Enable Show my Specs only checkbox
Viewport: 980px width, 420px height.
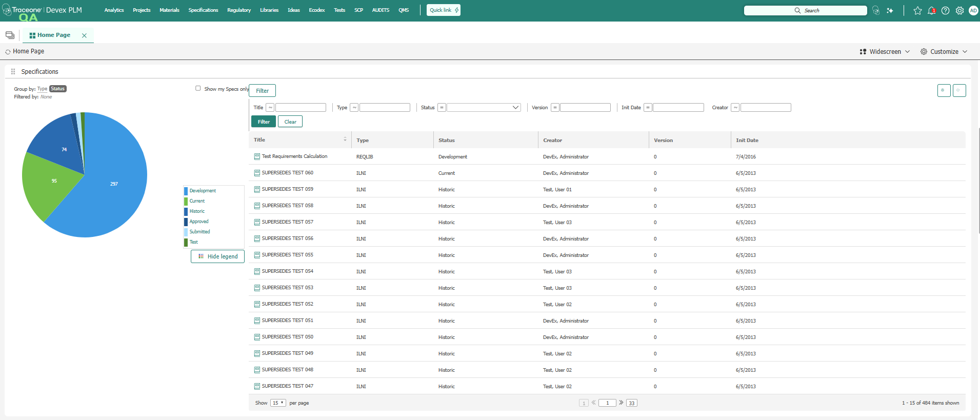coord(198,88)
